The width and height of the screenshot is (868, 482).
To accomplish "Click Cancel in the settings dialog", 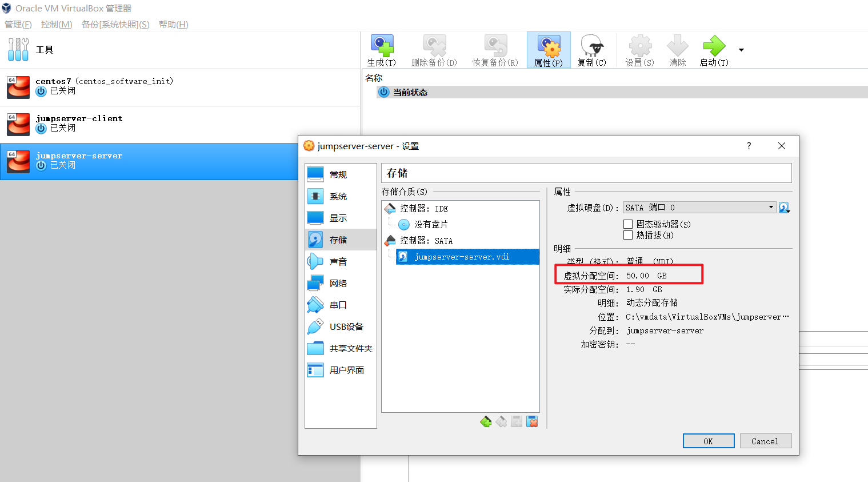I will click(765, 441).
